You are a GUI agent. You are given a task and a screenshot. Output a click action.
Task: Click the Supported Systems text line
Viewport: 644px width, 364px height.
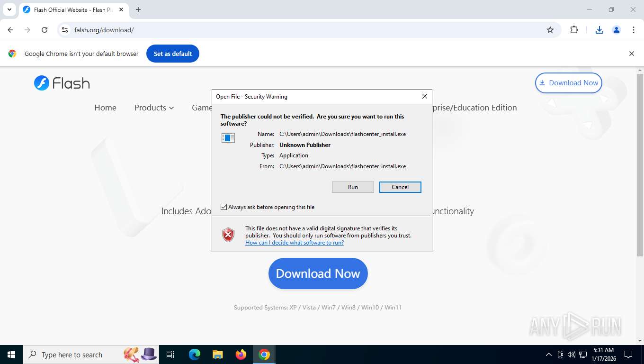[x=318, y=308]
